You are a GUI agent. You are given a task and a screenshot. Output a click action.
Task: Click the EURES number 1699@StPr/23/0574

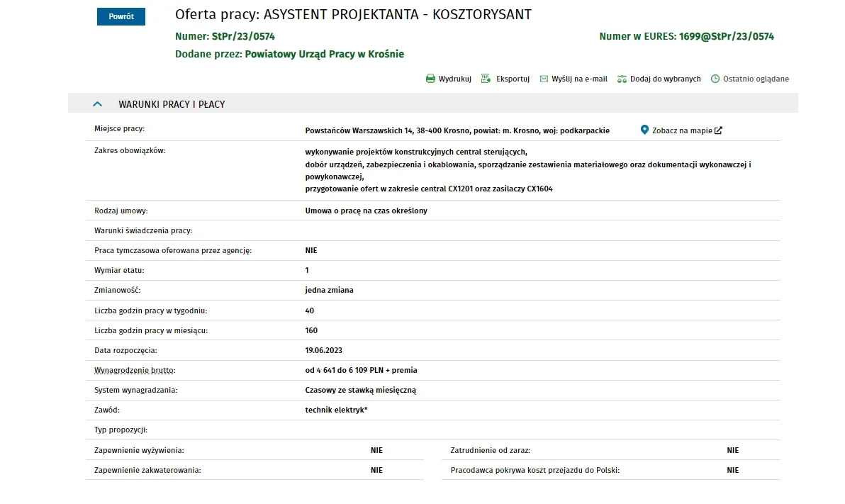(x=727, y=37)
